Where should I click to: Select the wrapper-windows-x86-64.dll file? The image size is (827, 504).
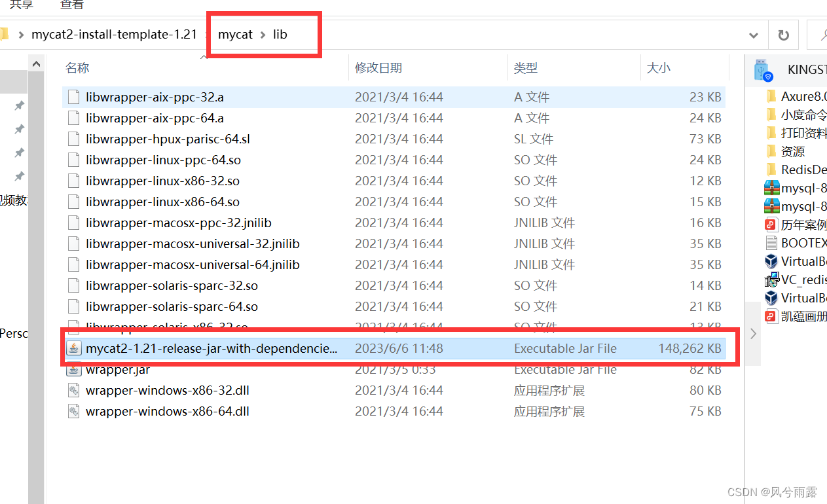(x=168, y=411)
